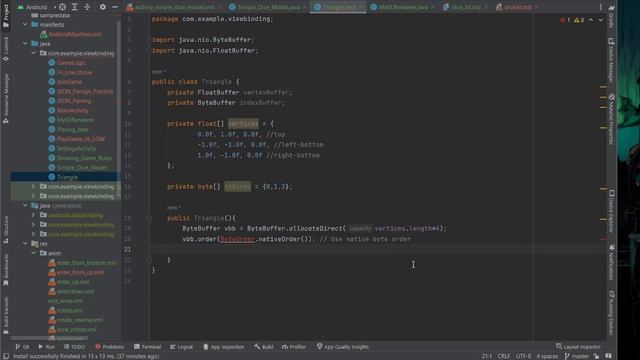The width and height of the screenshot is (640, 360).
Task: Switch to the Simple_Dice_Model.java tab
Action: [267, 7]
